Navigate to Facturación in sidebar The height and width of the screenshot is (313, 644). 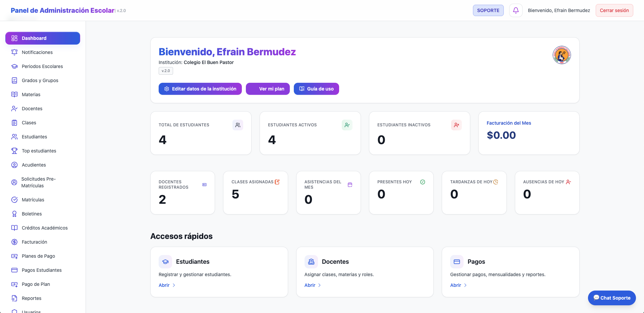tap(34, 242)
